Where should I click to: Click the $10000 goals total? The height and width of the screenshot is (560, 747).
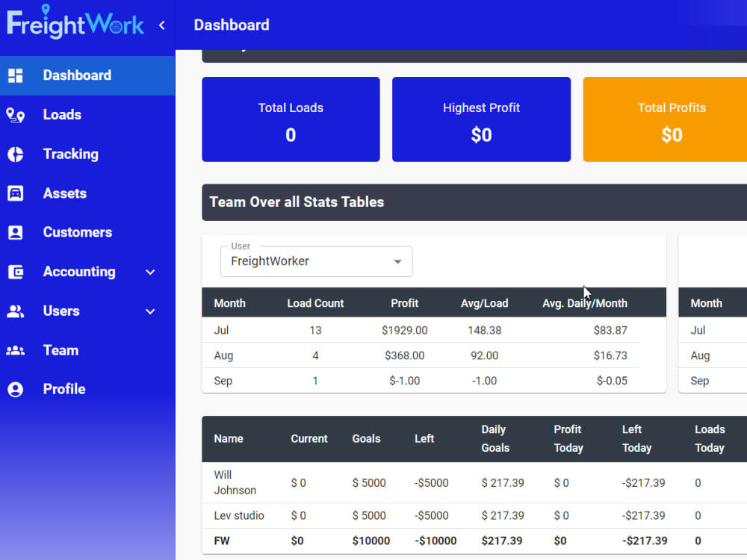(x=371, y=541)
